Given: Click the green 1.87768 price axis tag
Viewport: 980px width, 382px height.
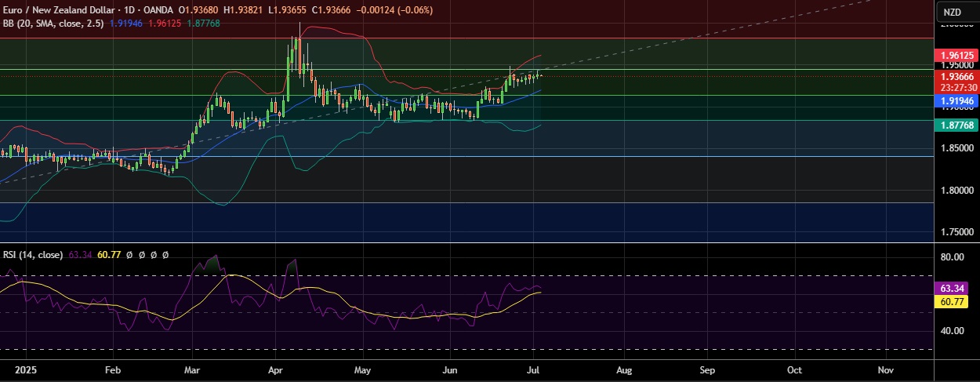Looking at the screenshot, I should pyautogui.click(x=957, y=126).
